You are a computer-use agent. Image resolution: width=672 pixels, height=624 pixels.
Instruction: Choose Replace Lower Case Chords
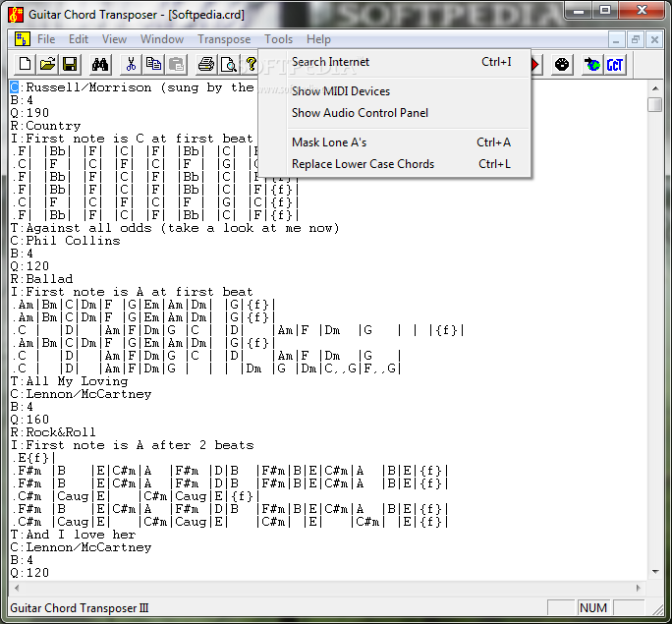coord(394,164)
